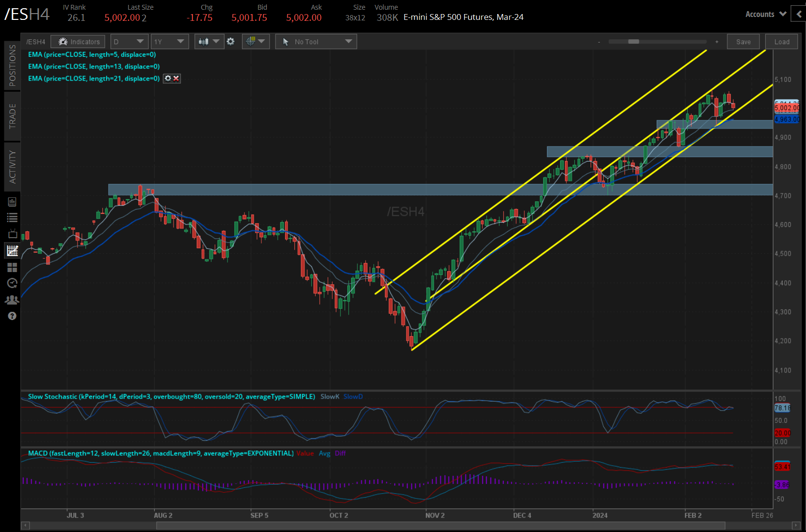Open settings for the EMA length=21 study
Image resolution: width=806 pixels, height=532 pixels.
[168, 79]
